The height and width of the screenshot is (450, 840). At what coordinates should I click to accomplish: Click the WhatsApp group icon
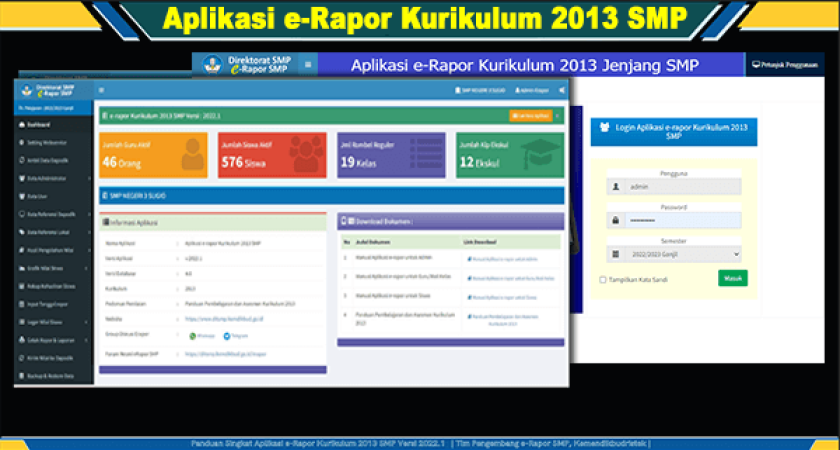194,337
